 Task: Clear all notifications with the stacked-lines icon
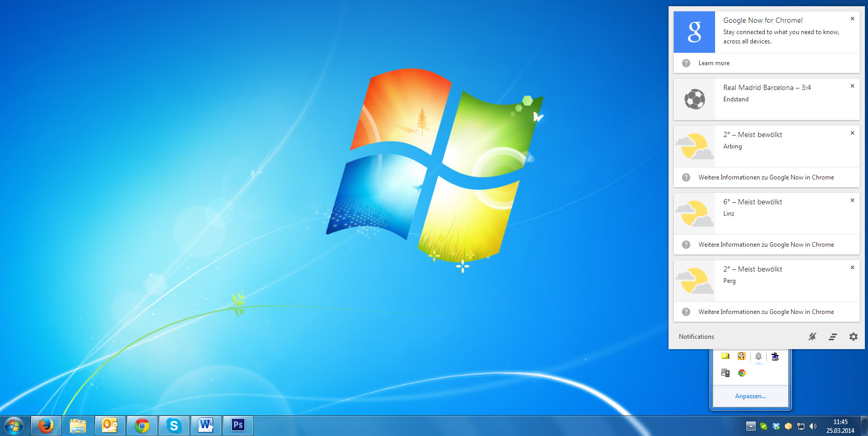pos(833,337)
